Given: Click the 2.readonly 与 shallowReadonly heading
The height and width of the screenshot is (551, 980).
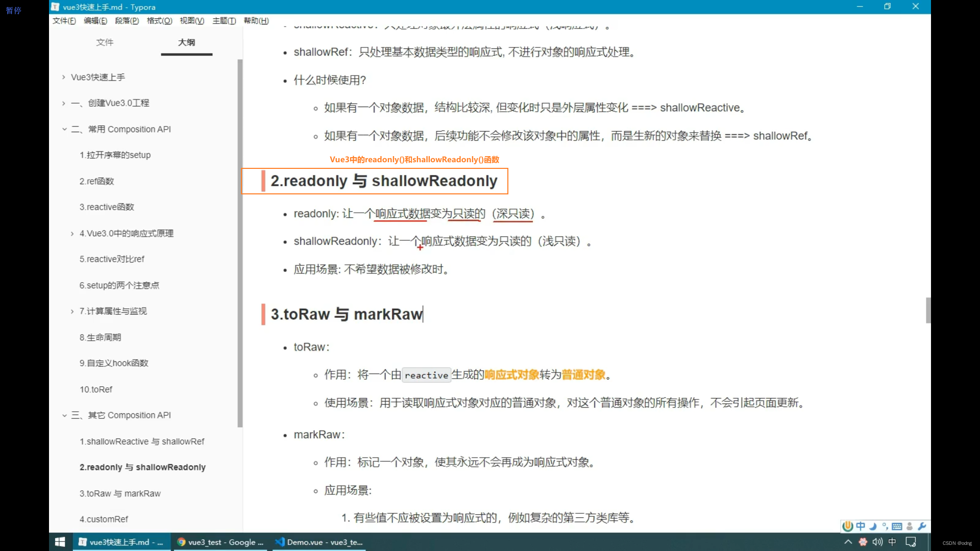Looking at the screenshot, I should click(384, 181).
